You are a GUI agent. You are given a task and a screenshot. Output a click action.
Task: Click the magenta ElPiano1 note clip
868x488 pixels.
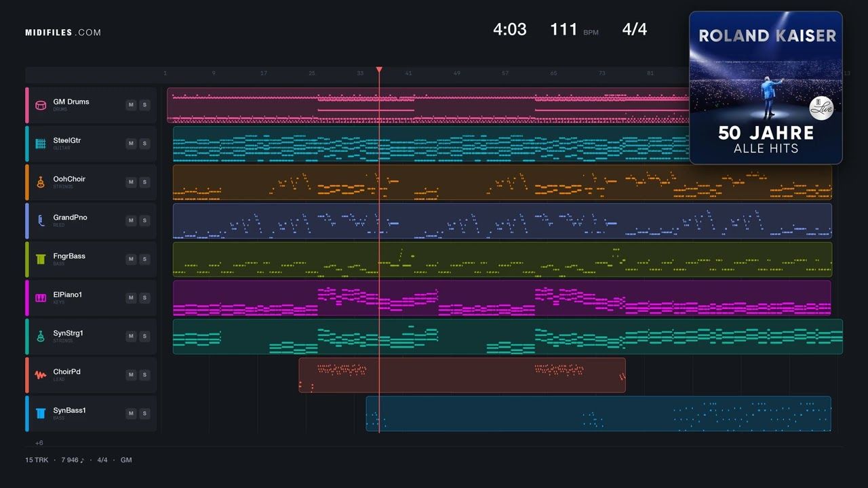point(502,298)
